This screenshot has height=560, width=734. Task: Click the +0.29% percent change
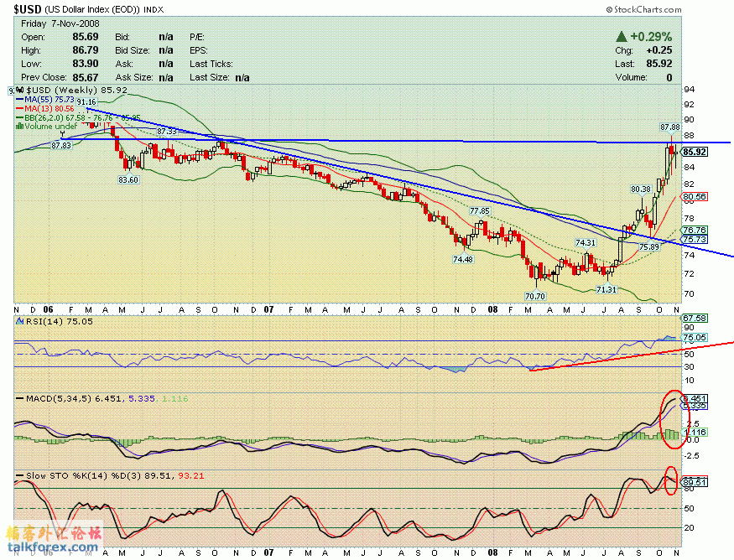pos(651,37)
